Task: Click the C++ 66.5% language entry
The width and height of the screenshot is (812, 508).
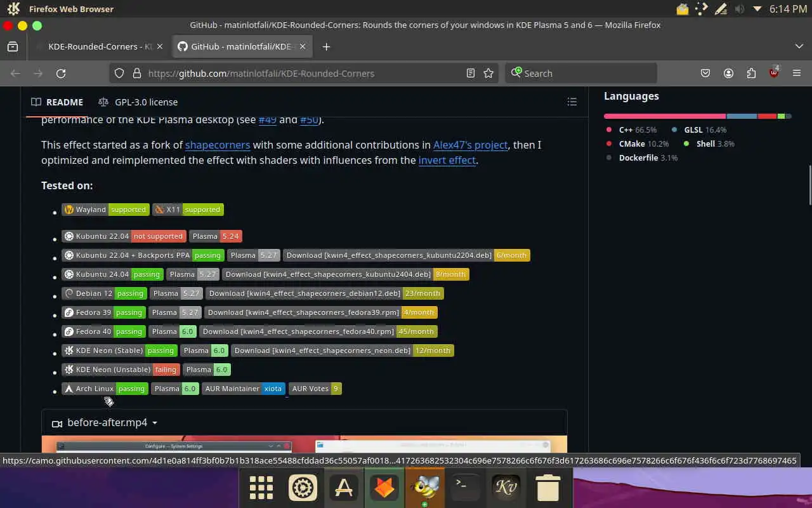Action: [631, 130]
